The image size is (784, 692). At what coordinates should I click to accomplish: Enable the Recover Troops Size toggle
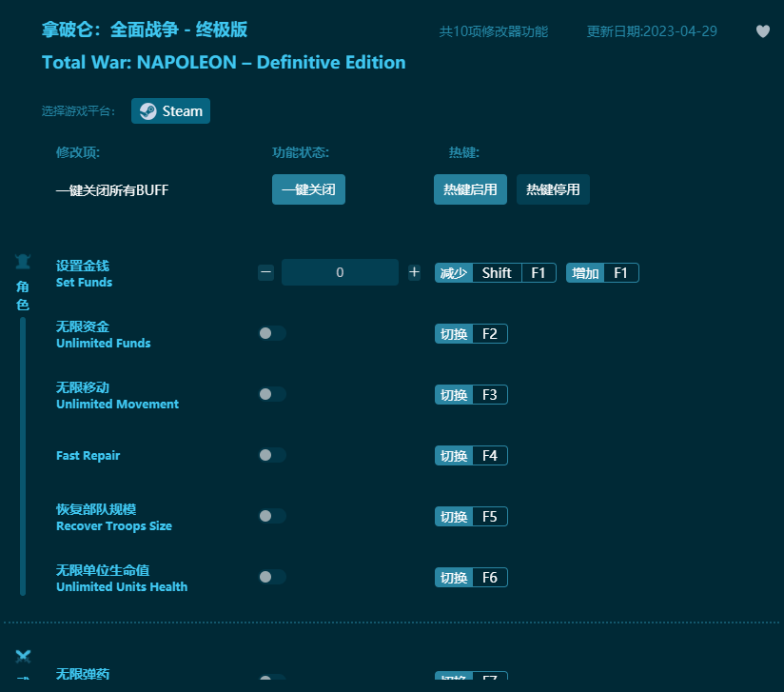click(x=271, y=516)
